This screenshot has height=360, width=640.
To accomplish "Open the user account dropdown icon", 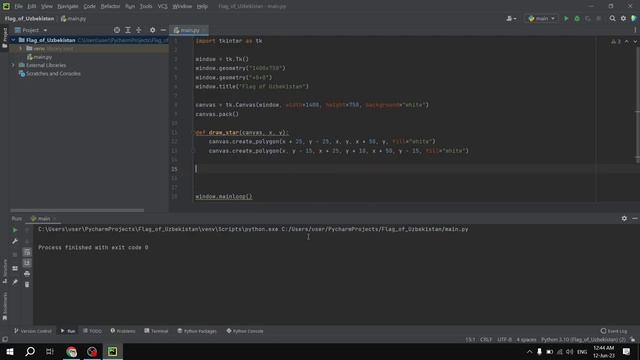I will pos(511,19).
